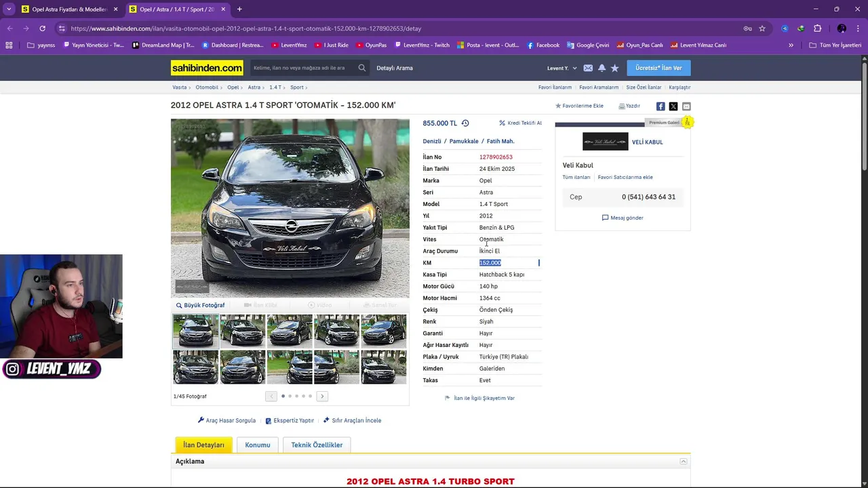Image resolution: width=868 pixels, height=488 pixels.
Task: Click Favorilerime Ekle link
Action: tap(579, 106)
